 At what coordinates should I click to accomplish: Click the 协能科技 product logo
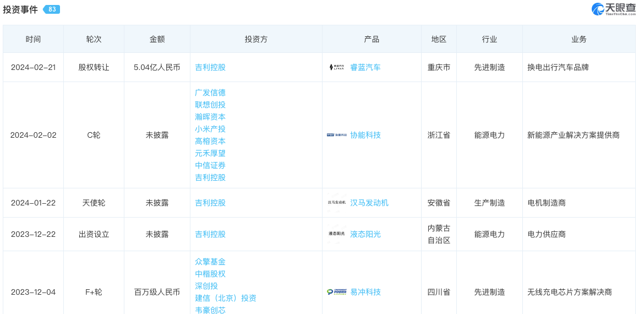coord(336,135)
